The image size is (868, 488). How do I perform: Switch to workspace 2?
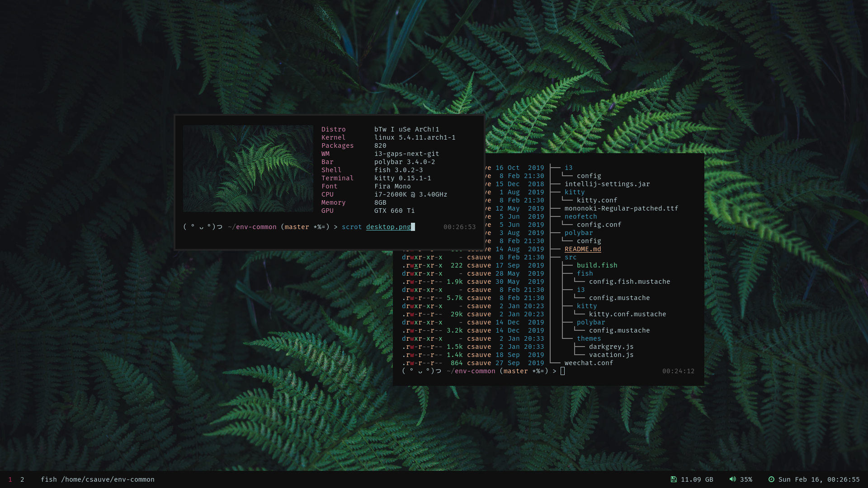pyautogui.click(x=22, y=479)
